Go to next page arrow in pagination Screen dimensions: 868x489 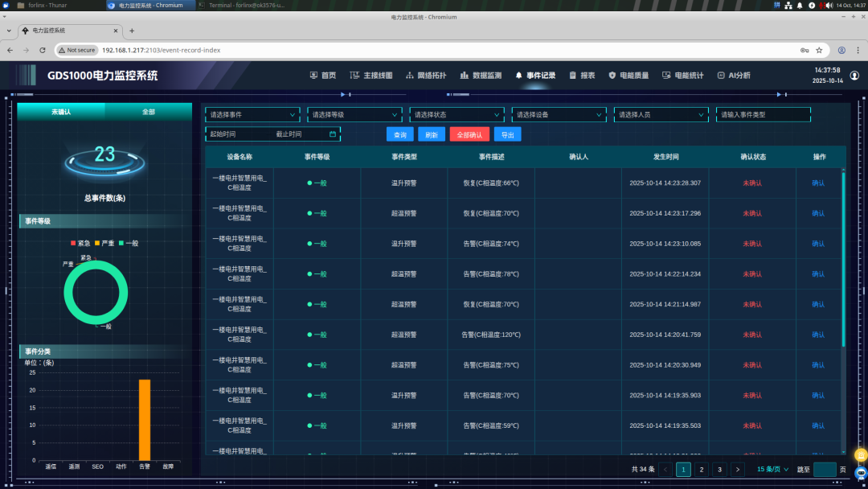click(738, 470)
